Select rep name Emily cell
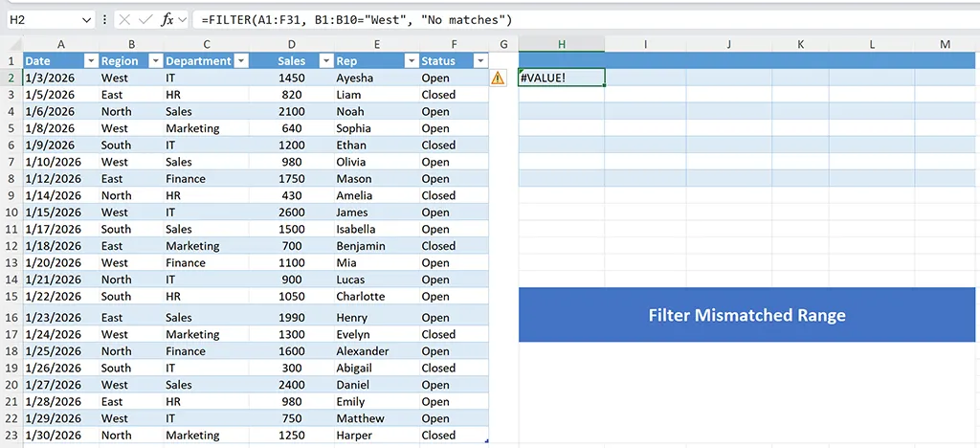 click(377, 402)
